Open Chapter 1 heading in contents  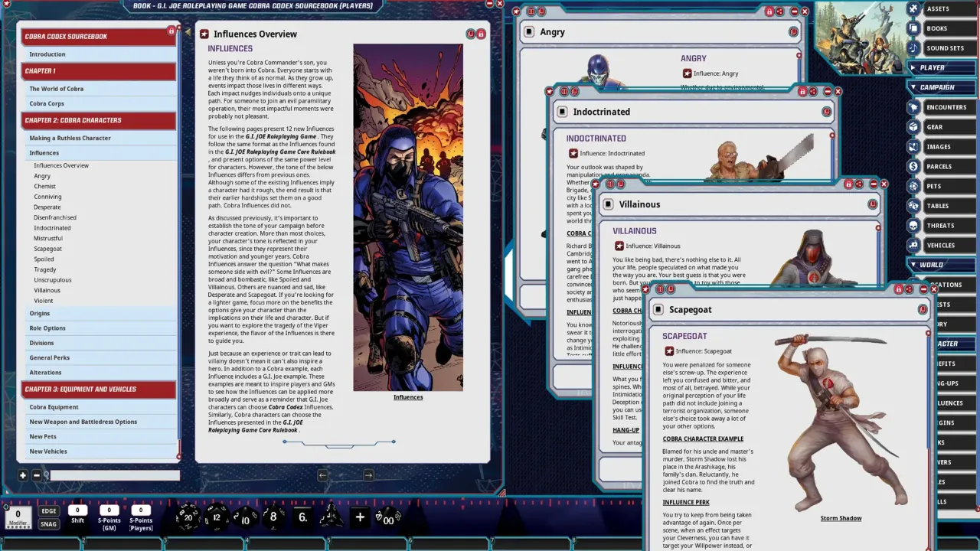point(99,71)
